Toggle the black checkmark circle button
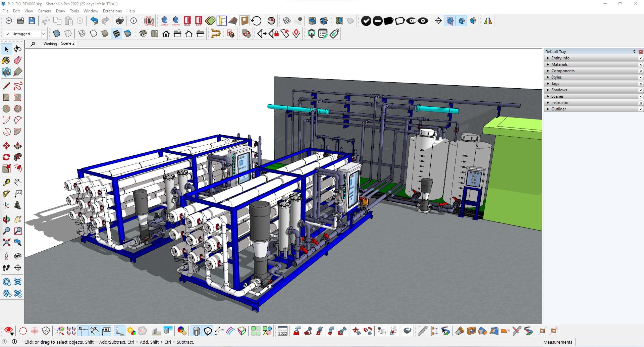644x347 pixels. [x=366, y=21]
